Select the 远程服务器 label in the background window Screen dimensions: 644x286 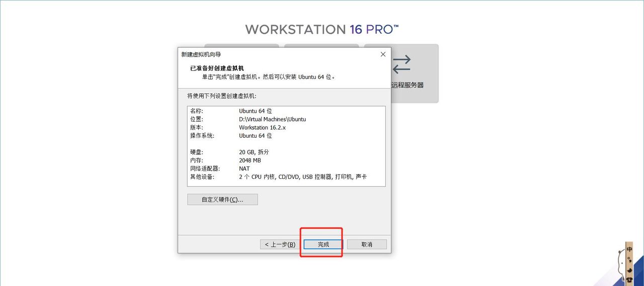click(x=407, y=85)
